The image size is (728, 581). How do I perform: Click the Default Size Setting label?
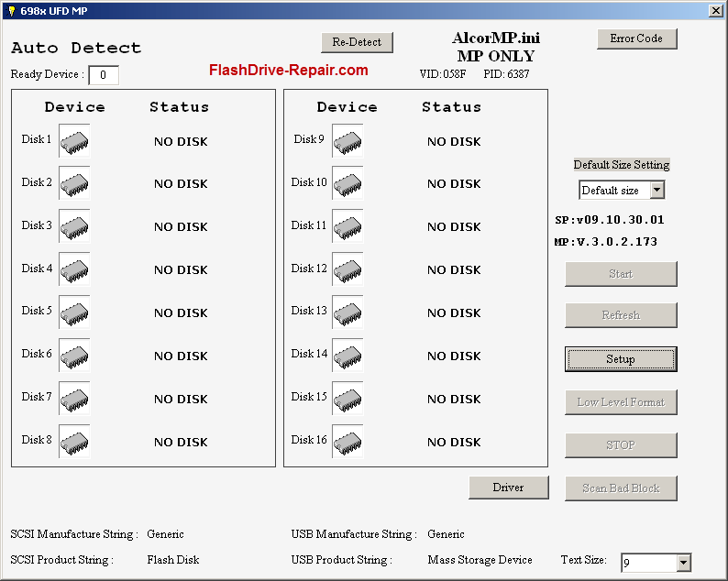[622, 165]
